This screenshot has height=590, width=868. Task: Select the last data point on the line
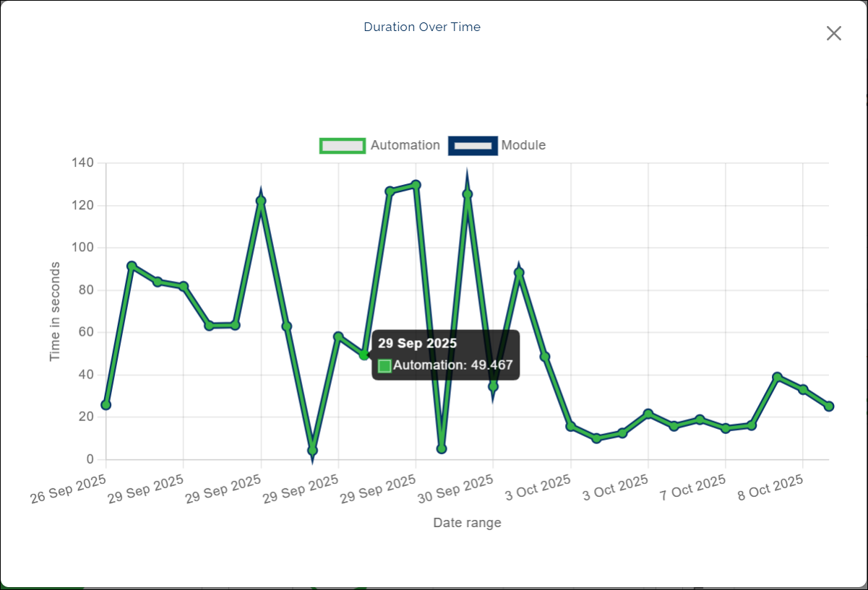(x=829, y=407)
